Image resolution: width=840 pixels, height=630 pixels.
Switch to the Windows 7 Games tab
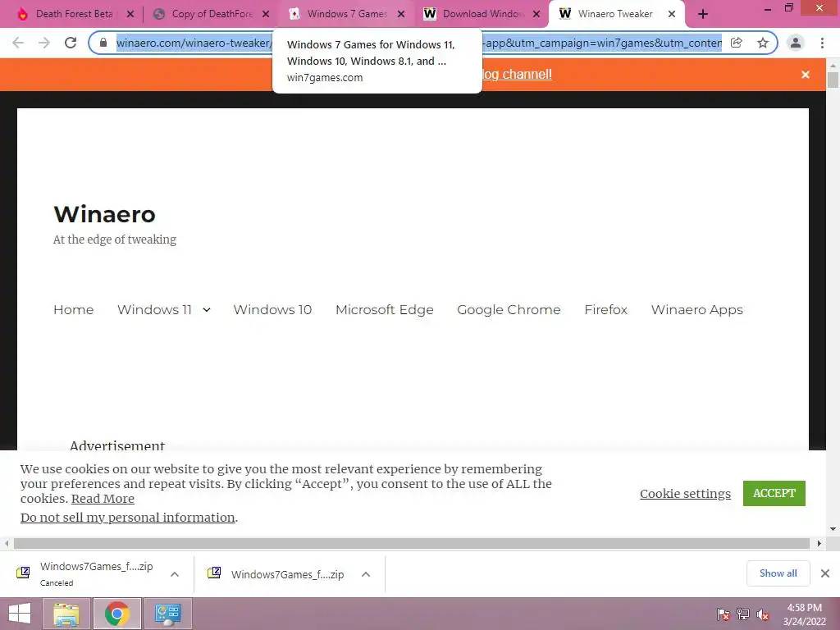tap(345, 15)
